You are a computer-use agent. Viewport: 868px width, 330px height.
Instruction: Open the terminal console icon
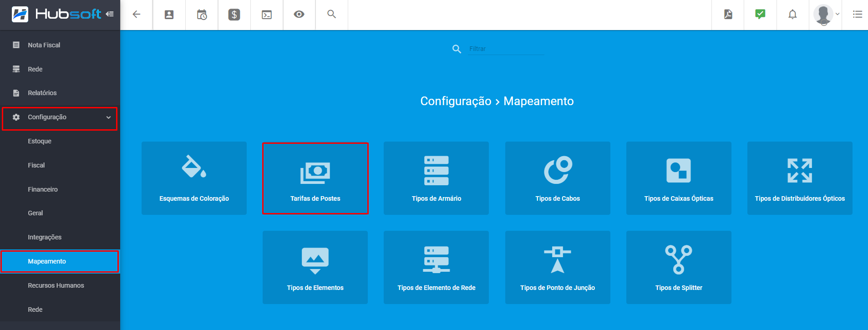(x=267, y=15)
